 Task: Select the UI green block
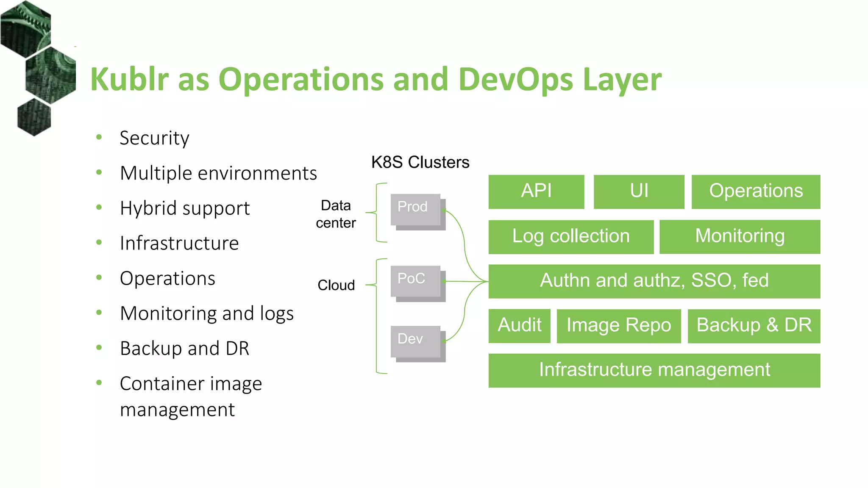639,191
